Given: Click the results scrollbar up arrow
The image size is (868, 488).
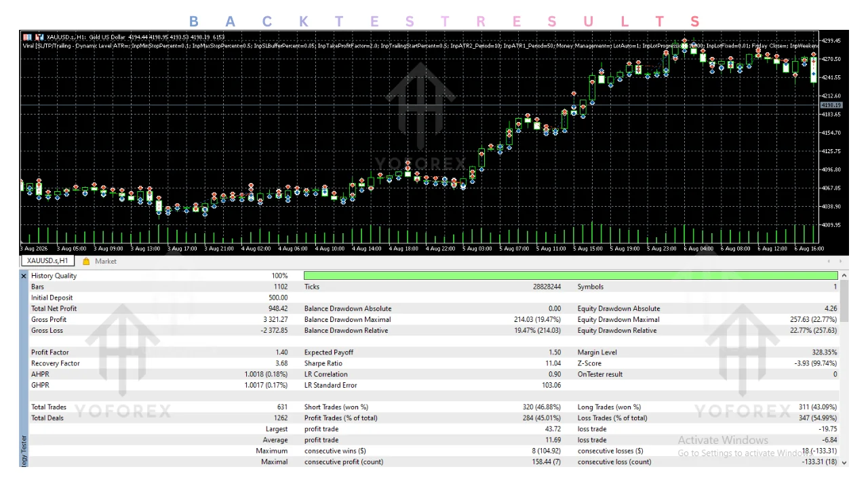Looking at the screenshot, I should [x=844, y=276].
